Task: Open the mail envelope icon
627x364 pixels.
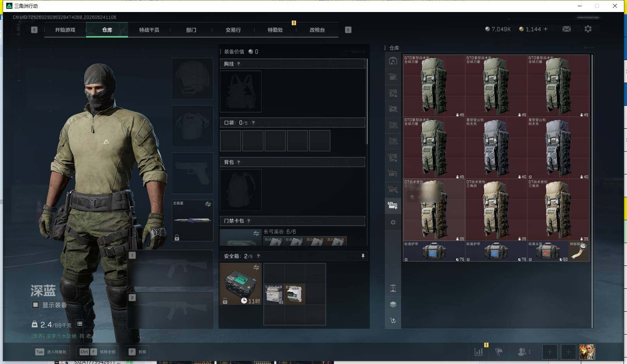Action: click(x=566, y=29)
